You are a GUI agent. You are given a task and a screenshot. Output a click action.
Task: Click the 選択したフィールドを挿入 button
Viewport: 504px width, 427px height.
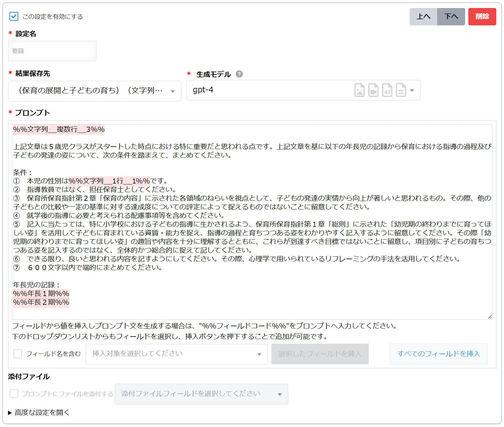point(320,354)
